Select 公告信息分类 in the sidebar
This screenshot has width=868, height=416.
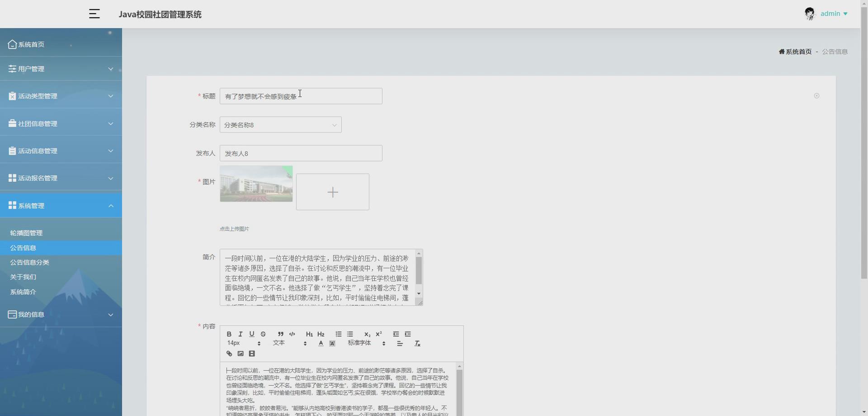30,262
